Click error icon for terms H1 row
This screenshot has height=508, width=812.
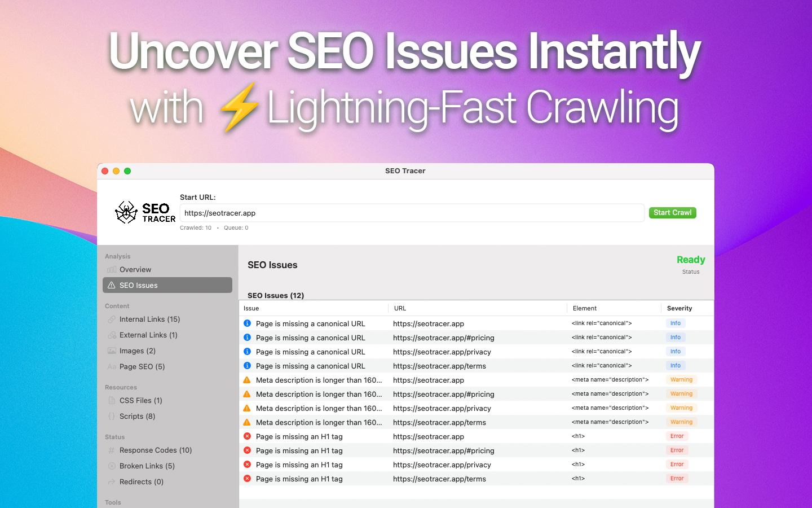point(247,479)
